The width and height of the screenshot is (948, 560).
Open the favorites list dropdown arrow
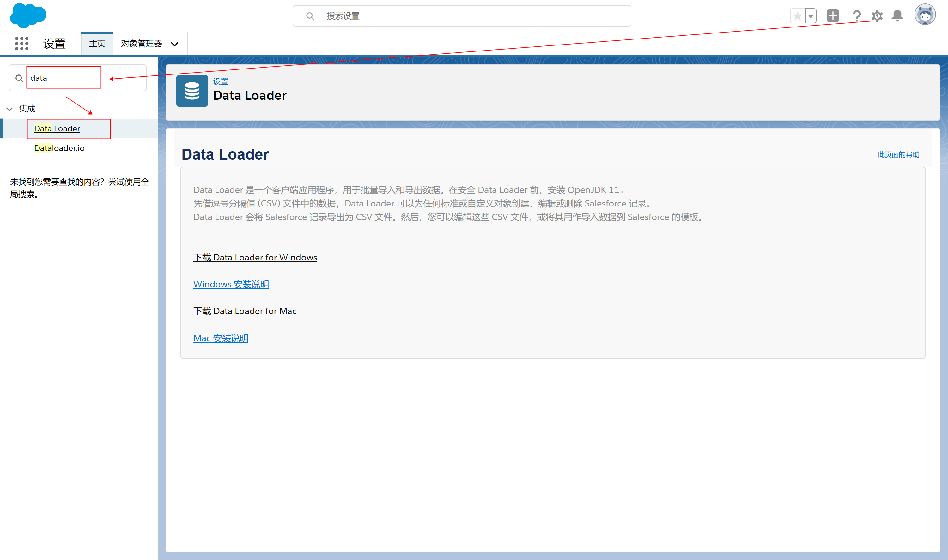pyautogui.click(x=810, y=15)
